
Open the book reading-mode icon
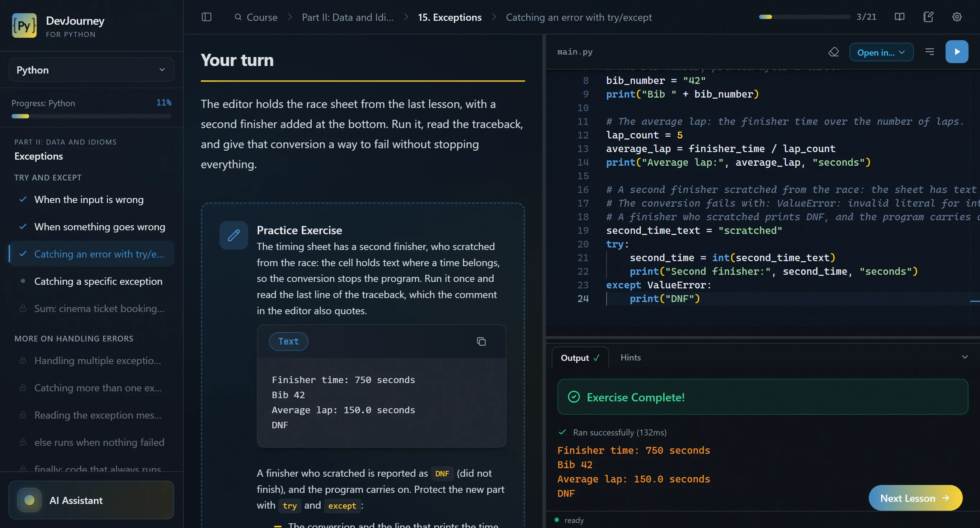tap(899, 17)
